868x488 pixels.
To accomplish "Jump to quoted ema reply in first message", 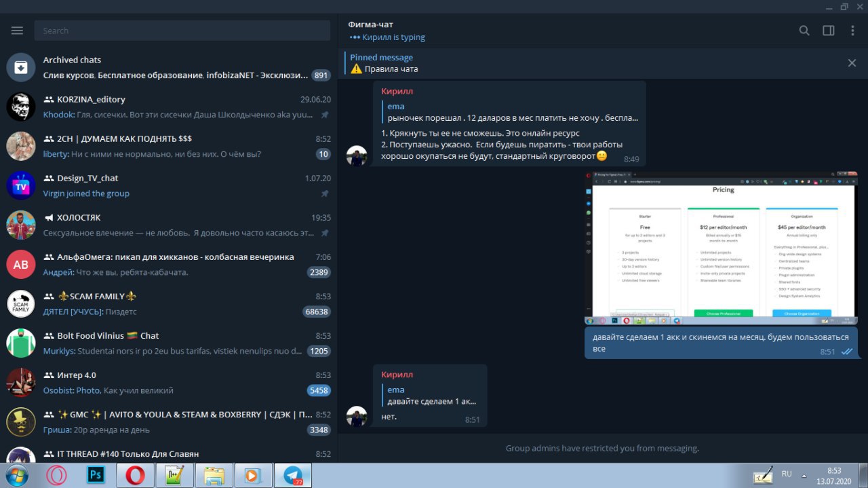I will (510, 112).
